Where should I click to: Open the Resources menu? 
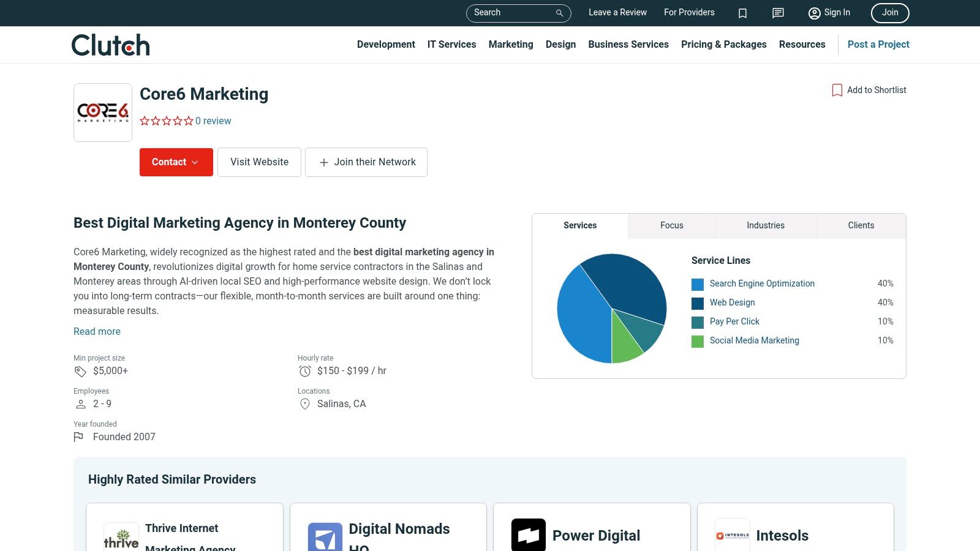pos(802,44)
